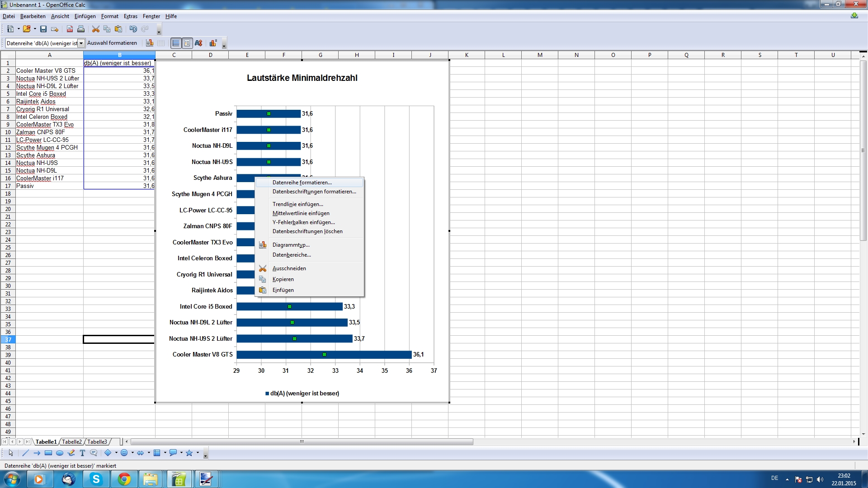Open the chart element selector combo box
The height and width of the screenshot is (488, 868).
(x=45, y=43)
